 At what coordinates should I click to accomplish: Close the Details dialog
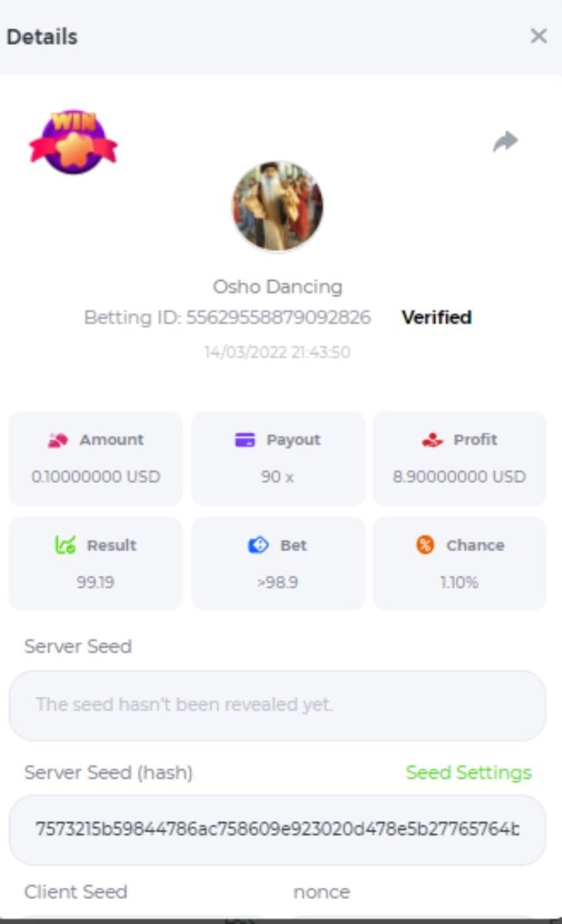point(538,36)
